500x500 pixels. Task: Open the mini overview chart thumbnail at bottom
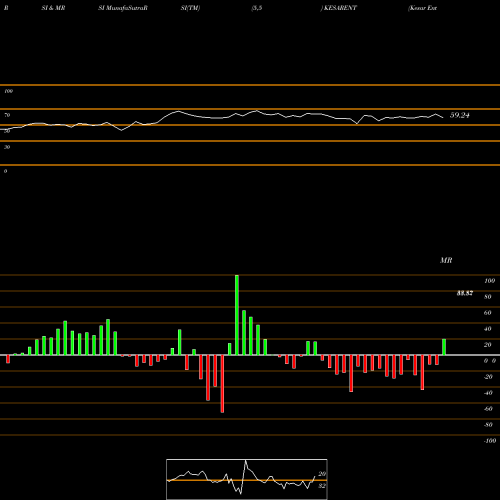click(x=247, y=479)
